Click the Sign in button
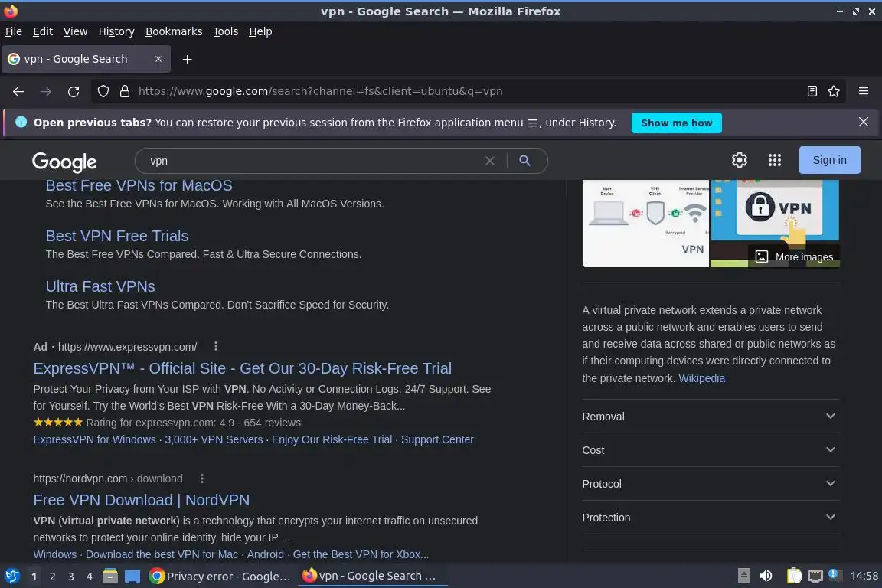Screen dimensions: 882x588 (x=829, y=160)
